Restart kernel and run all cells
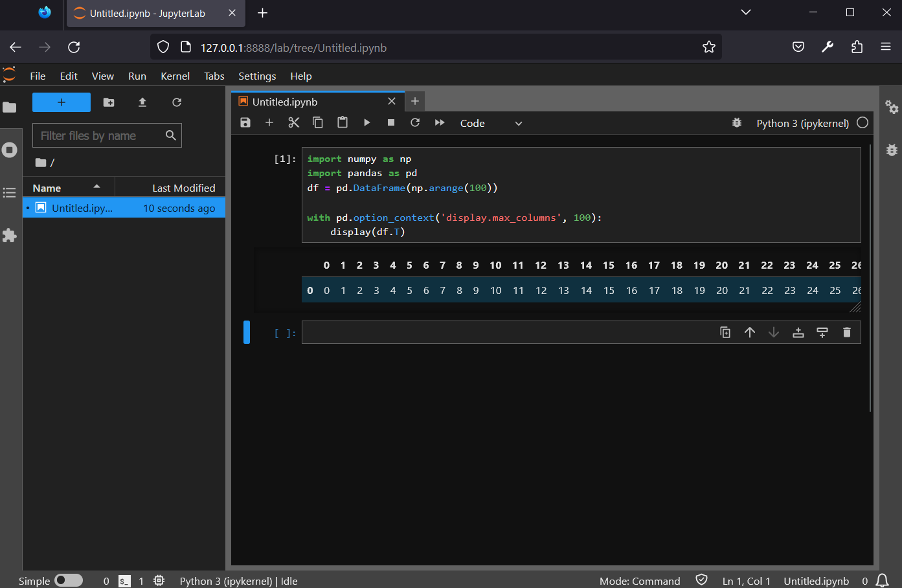 [440, 122]
